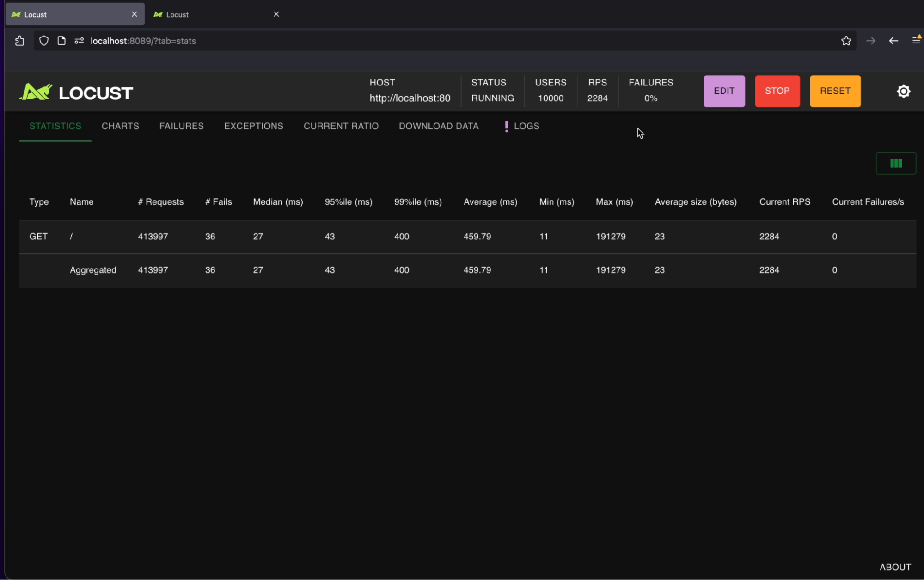Sort by the Max (ms) column header
This screenshot has height=580, width=924.
(x=614, y=202)
